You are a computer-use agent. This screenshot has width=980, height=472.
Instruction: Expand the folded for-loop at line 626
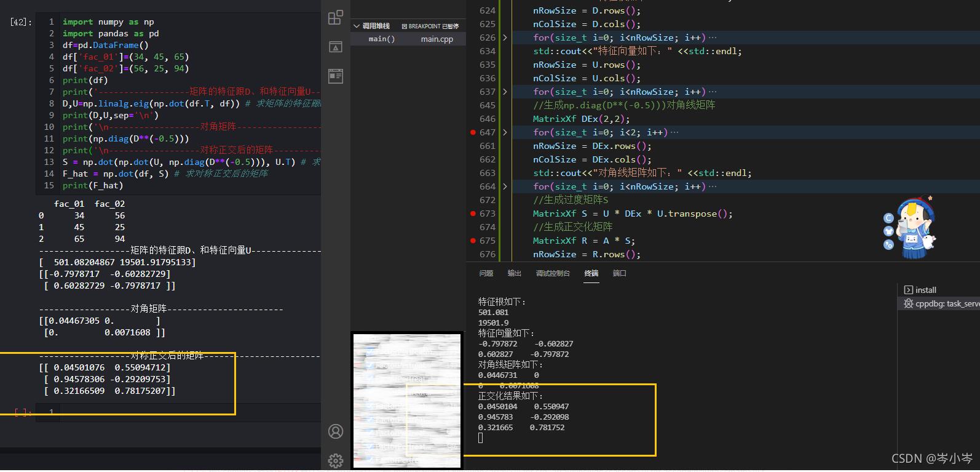(x=505, y=38)
